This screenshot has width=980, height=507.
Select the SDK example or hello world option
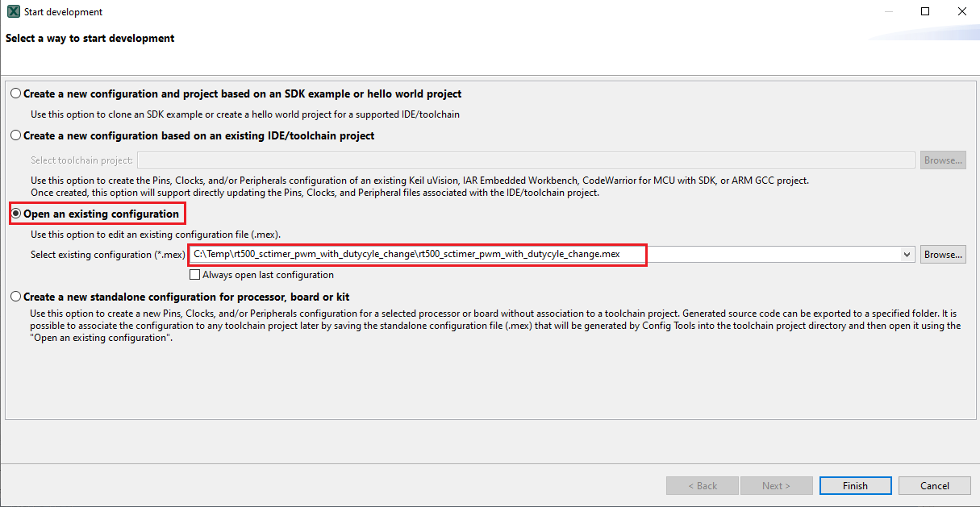16,94
